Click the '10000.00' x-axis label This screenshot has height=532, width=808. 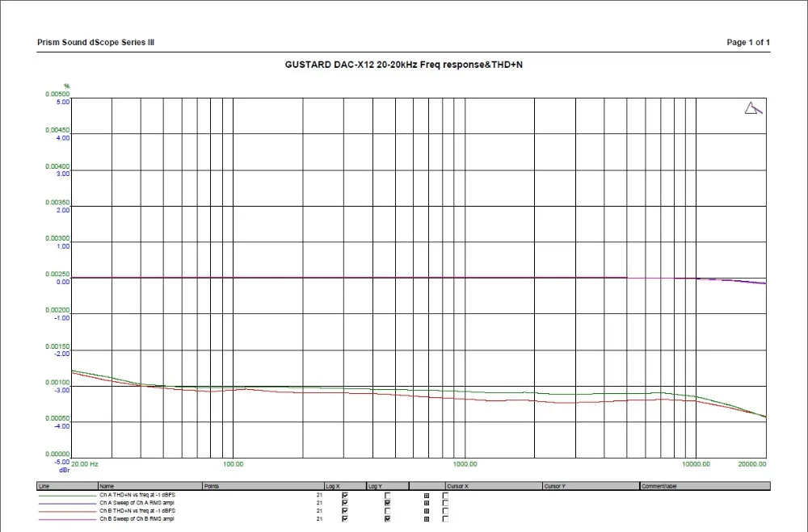tap(696, 464)
